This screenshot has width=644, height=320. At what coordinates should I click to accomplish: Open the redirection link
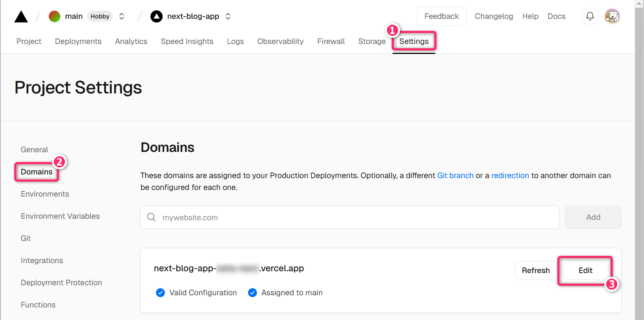pos(510,176)
